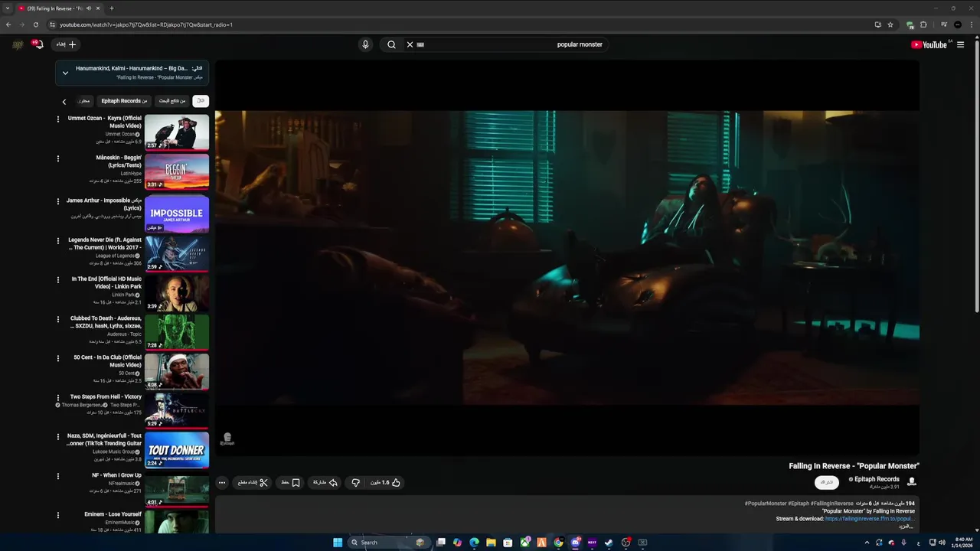Open more actions three-dot menu under video
The image size is (980, 551).
tap(222, 482)
